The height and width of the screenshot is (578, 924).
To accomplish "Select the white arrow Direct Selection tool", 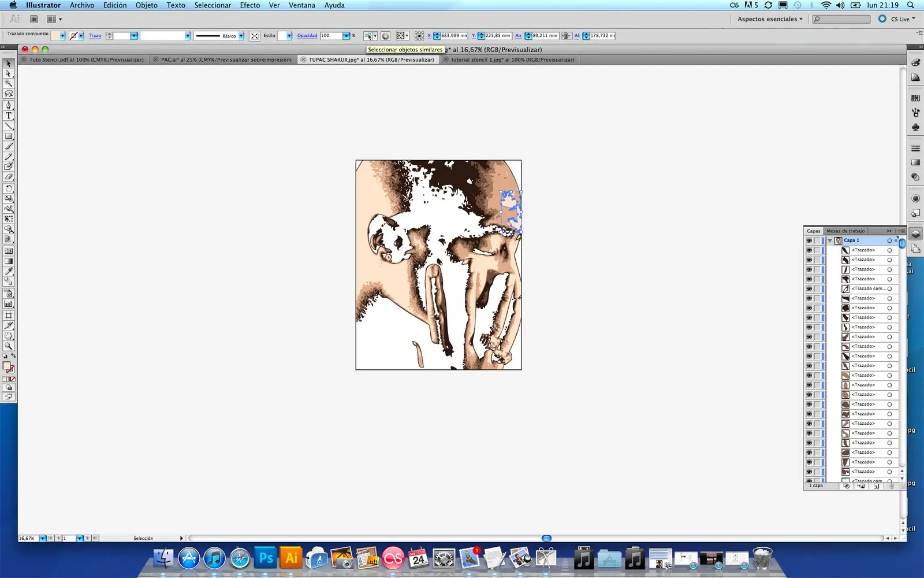I will click(x=9, y=73).
